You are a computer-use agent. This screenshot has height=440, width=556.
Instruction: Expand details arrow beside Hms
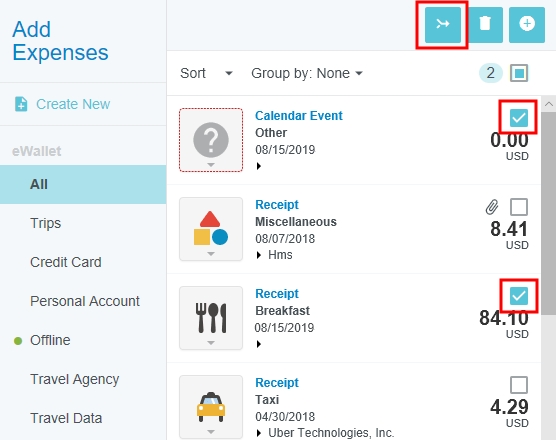tap(259, 255)
